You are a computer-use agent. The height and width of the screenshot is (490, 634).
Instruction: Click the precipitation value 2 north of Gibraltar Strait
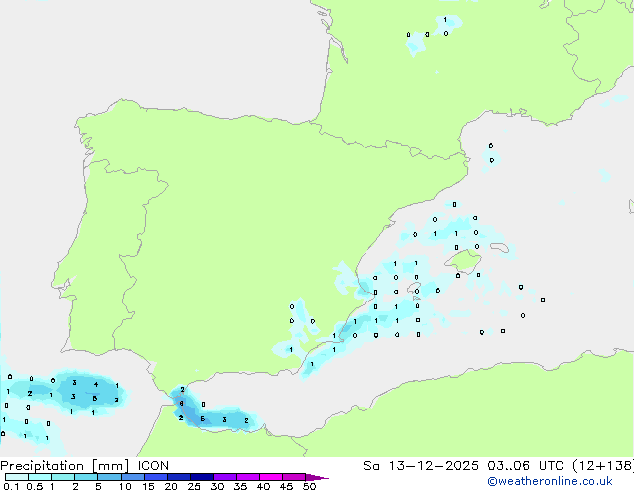(182, 389)
